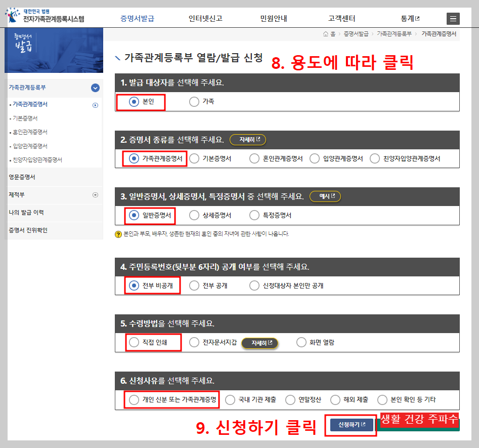The height and width of the screenshot is (448, 479).
Task: Open 자세히 details for certificate types
Action: 247,139
